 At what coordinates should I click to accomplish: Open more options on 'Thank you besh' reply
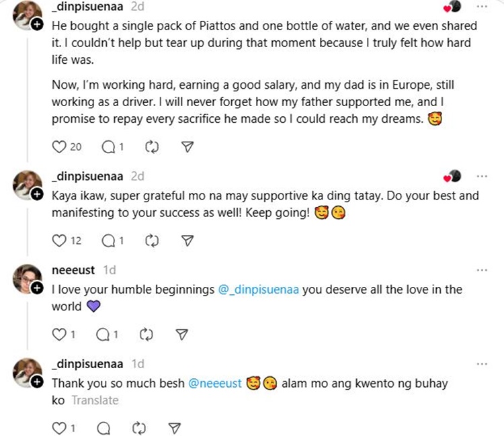click(481, 363)
